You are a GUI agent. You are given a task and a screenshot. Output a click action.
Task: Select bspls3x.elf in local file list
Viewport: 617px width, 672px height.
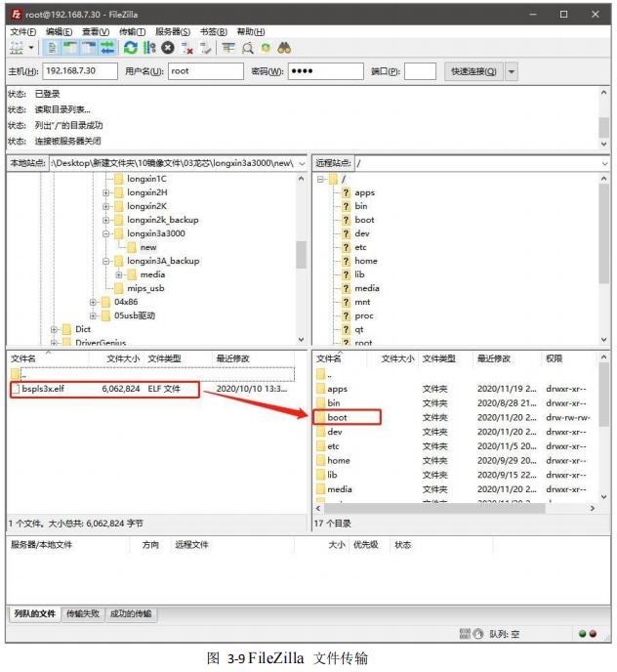point(105,389)
